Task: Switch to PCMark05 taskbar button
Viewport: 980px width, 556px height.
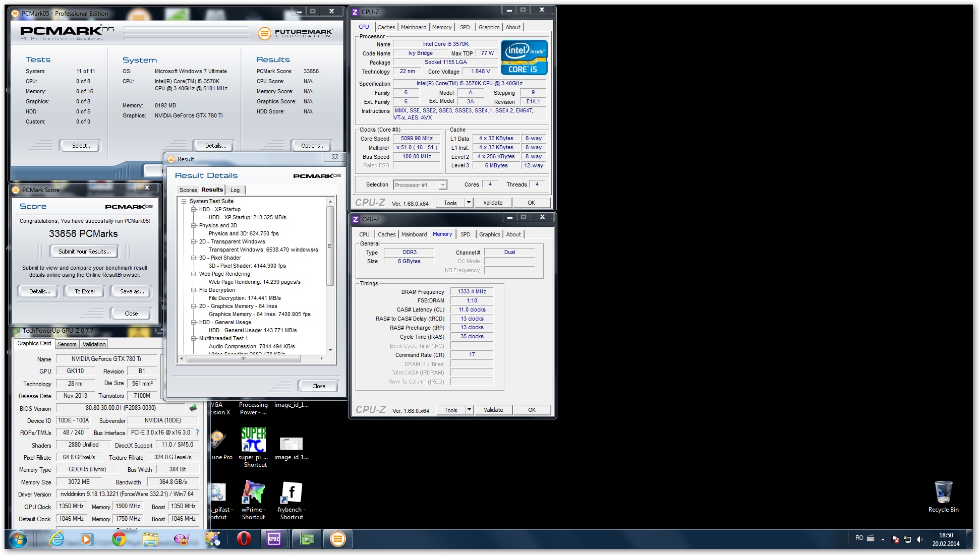Action: click(338, 539)
